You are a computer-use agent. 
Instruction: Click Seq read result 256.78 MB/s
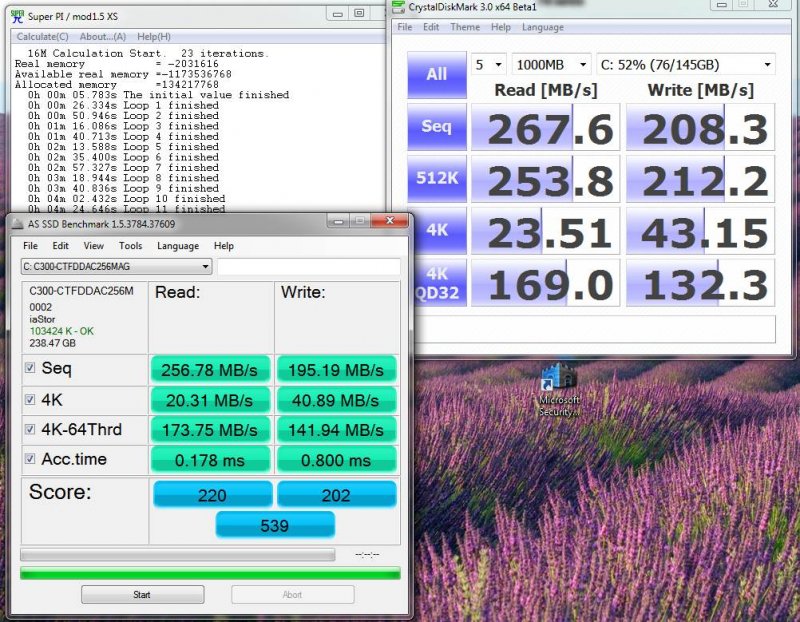pos(210,370)
